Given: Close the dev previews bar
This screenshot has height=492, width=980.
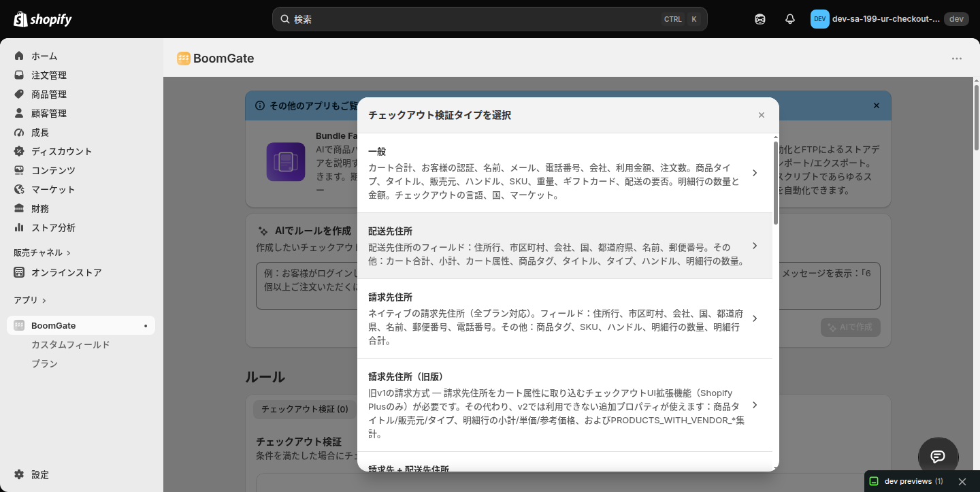Looking at the screenshot, I should coord(962,481).
